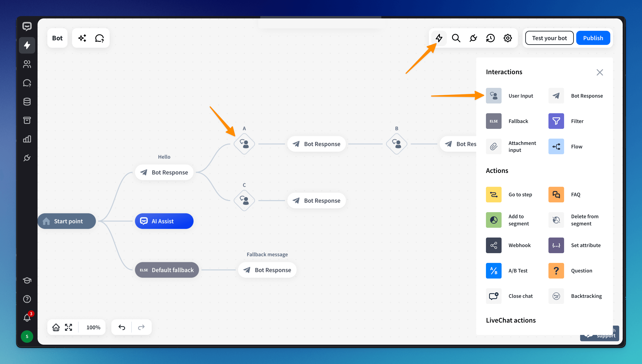This screenshot has height=364, width=642.
Task: Select the Flow interaction icon
Action: [556, 146]
